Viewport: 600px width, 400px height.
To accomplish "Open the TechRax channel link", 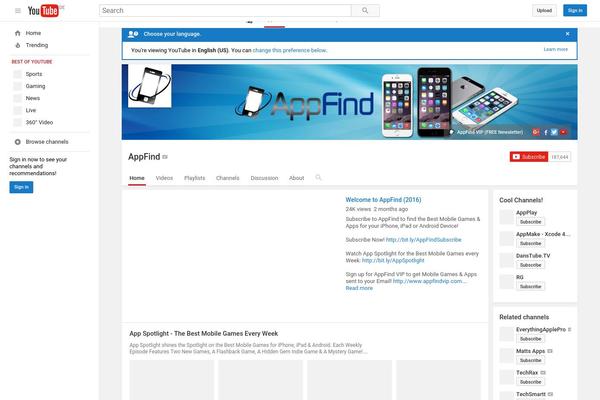I will (x=527, y=373).
